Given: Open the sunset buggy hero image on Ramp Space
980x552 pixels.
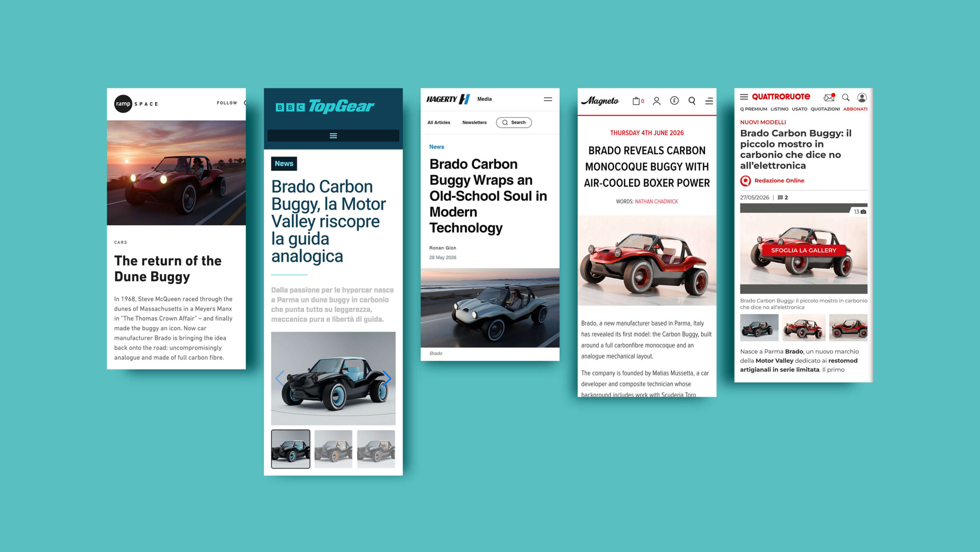Looking at the screenshot, I should pos(176,173).
